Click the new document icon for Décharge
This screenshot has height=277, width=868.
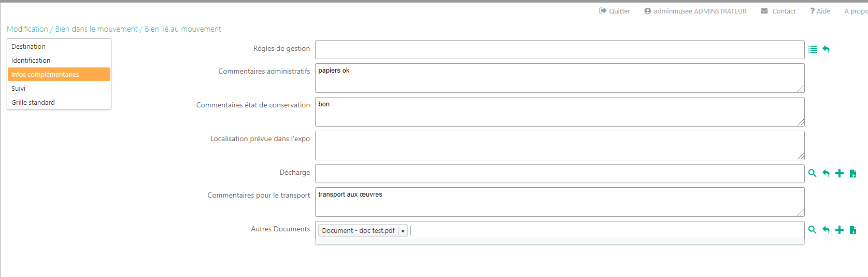(853, 173)
